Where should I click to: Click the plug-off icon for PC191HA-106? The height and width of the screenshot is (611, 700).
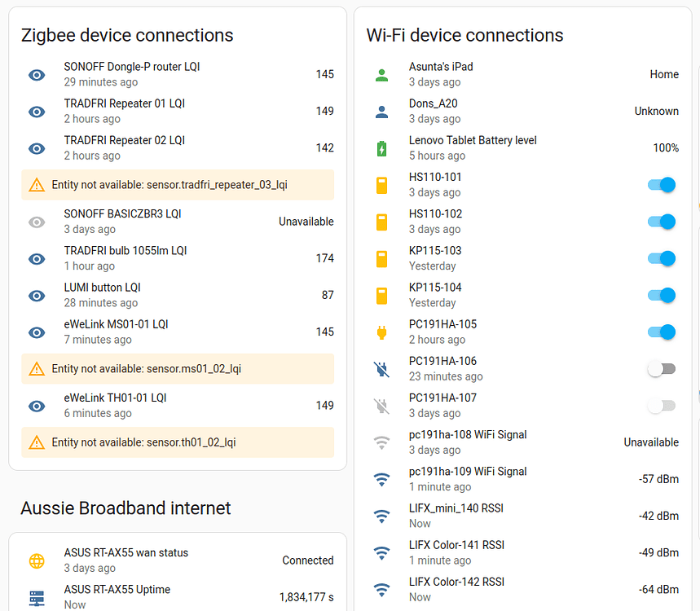(381, 369)
